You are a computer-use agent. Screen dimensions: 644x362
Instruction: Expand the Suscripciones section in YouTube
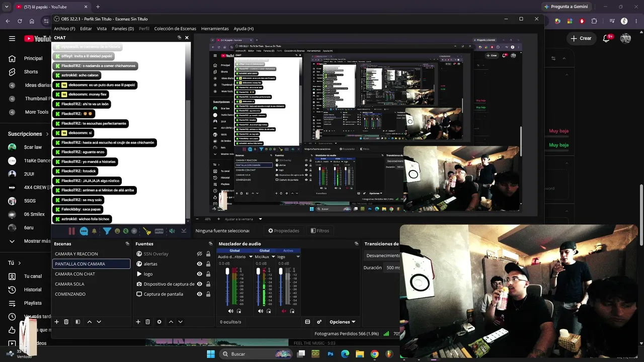(x=28, y=134)
